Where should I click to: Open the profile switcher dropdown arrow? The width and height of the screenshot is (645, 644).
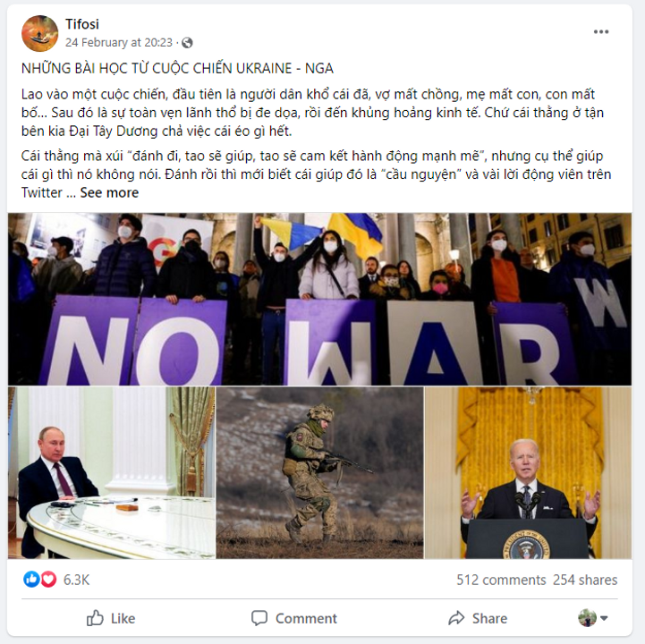click(x=604, y=618)
